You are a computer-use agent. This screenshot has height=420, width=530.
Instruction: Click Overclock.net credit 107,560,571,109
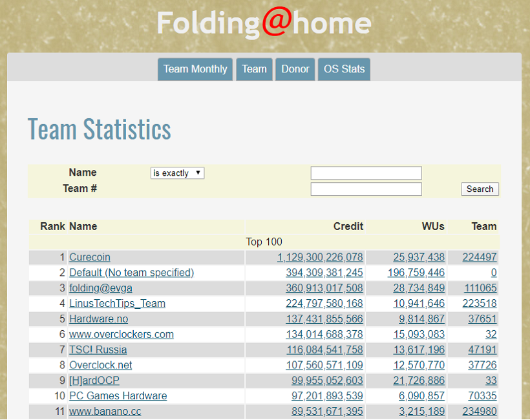point(324,365)
